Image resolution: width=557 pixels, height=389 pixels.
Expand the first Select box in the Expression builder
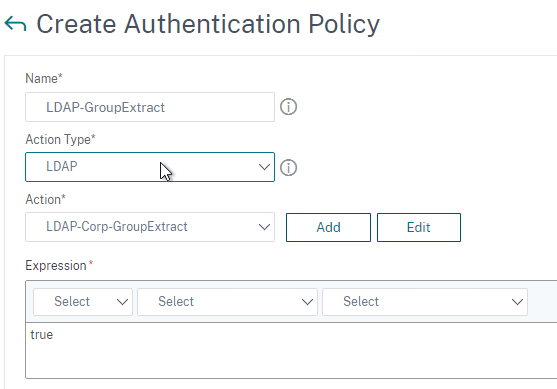coord(83,302)
